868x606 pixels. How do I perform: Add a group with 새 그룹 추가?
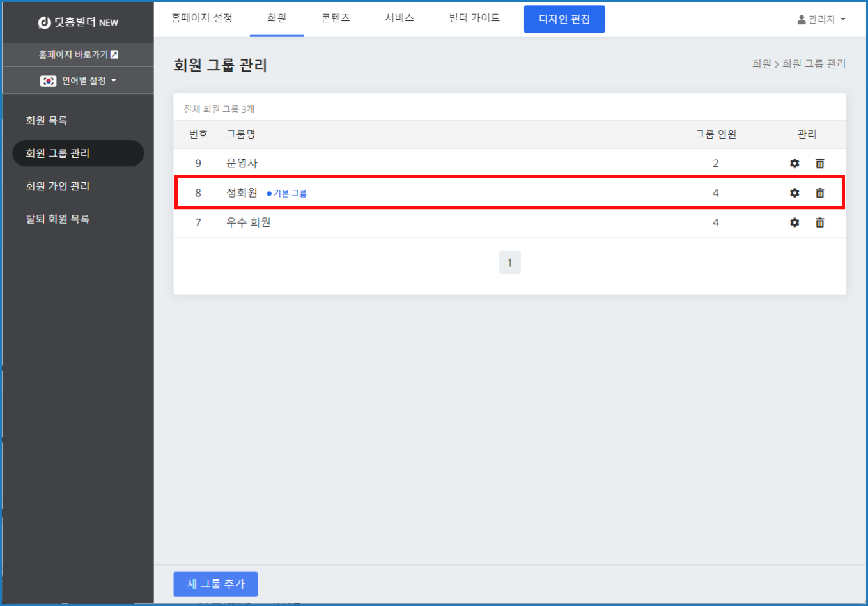[x=215, y=584]
